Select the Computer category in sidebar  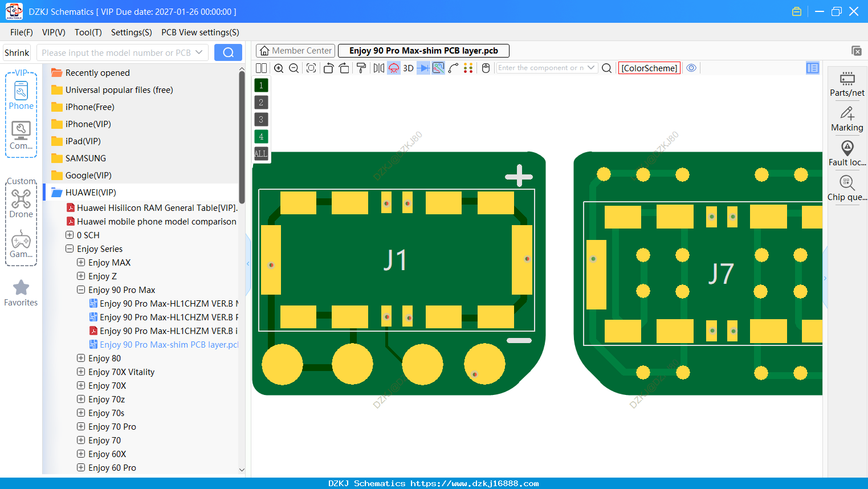pyautogui.click(x=21, y=136)
